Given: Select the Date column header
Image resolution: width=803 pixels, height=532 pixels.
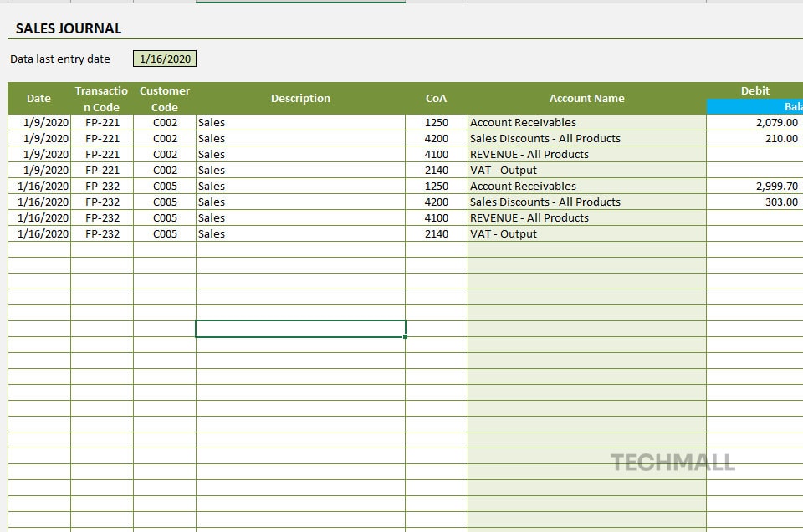Looking at the screenshot, I should tap(38, 98).
